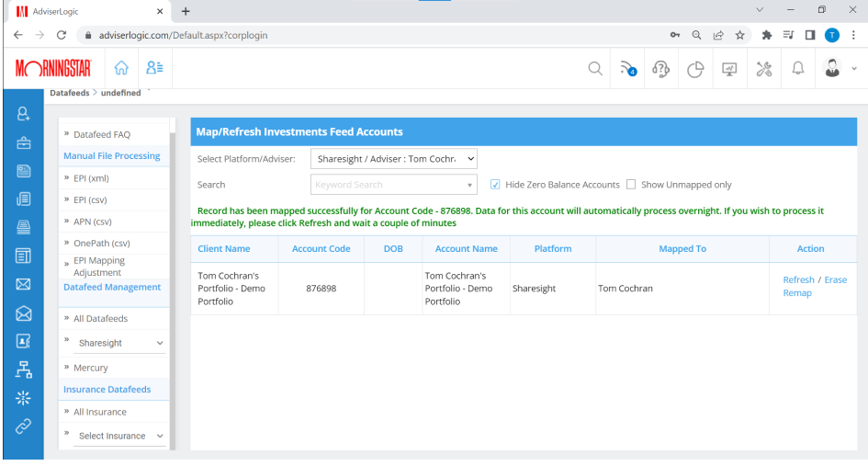
Task: Open Datafeed FAQ menu item
Action: [102, 134]
